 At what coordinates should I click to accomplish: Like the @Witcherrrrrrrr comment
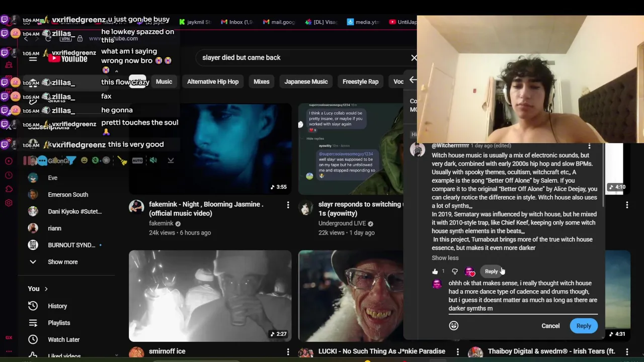click(435, 271)
